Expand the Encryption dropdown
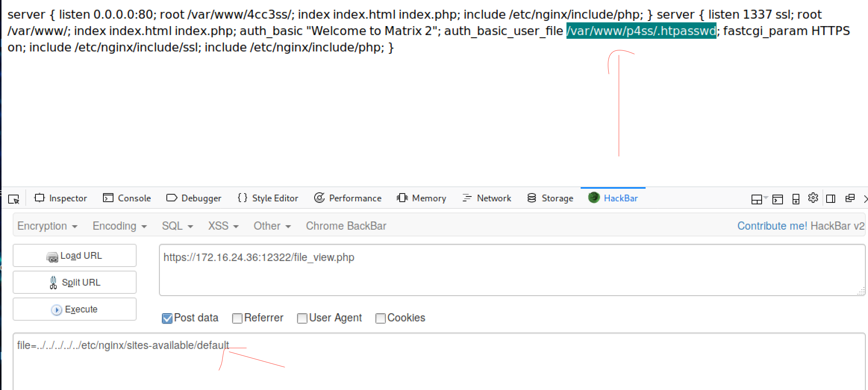Screen dimensions: 868x390 47,226
